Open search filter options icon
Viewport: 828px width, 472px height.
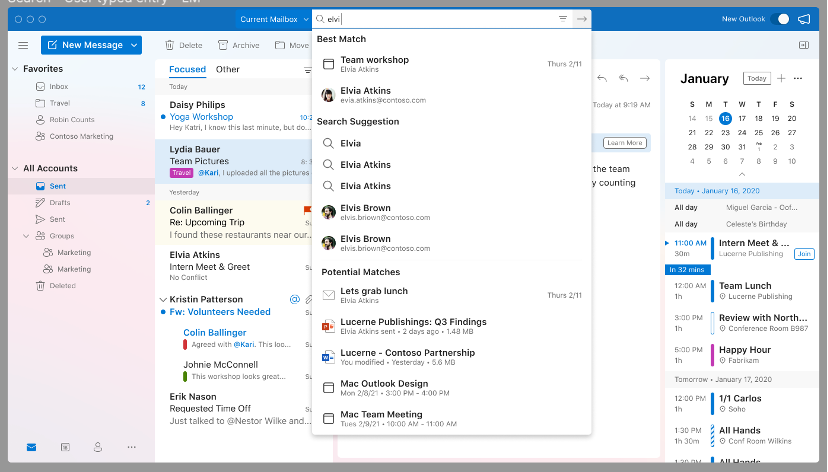pyautogui.click(x=563, y=18)
